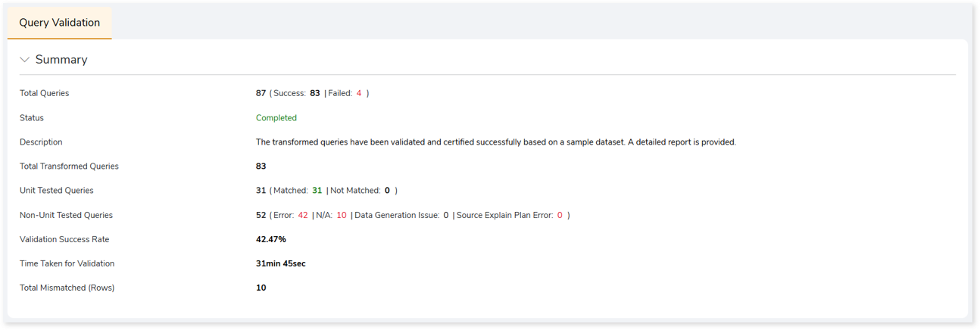980x330 pixels.
Task: Collapse the Summary section chevron
Action: pyautogui.click(x=25, y=60)
